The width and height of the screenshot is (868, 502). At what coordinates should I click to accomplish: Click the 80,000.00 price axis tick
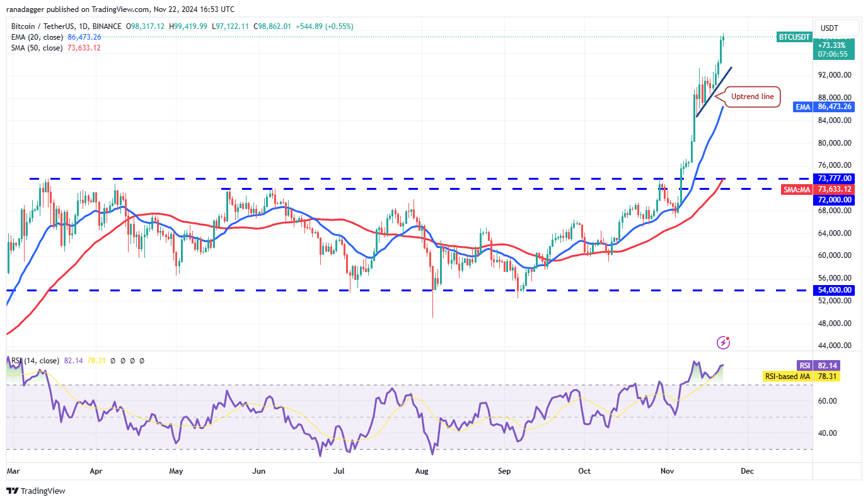click(x=835, y=143)
